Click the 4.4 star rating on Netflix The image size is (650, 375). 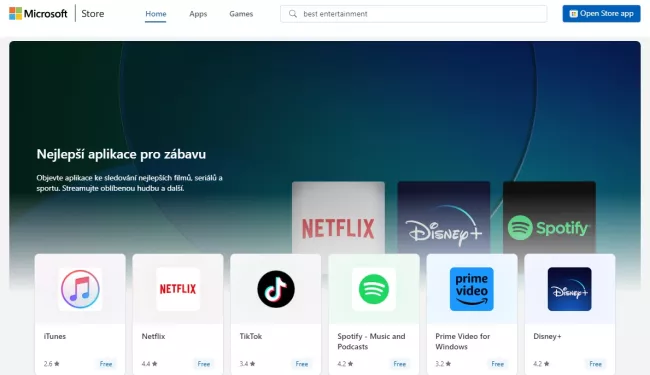click(x=149, y=364)
